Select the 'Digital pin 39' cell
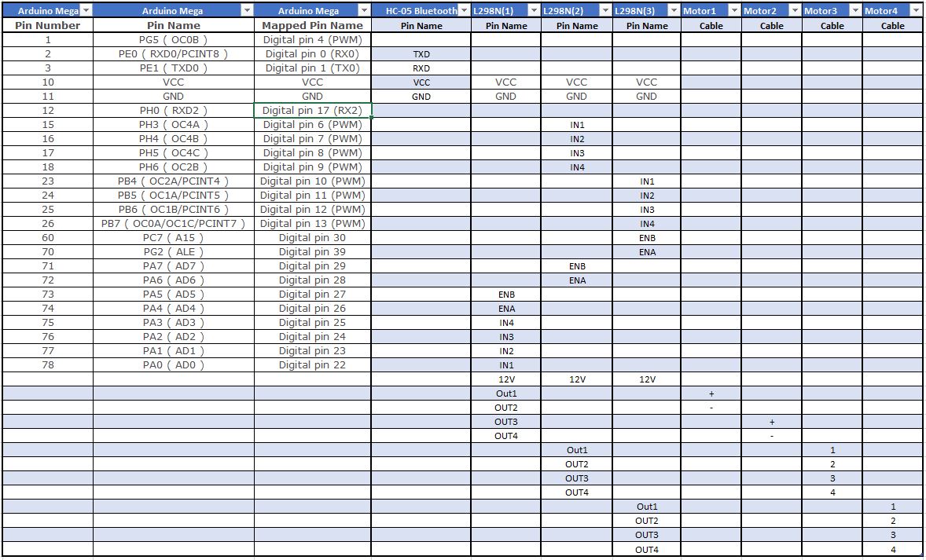 pyautogui.click(x=313, y=252)
